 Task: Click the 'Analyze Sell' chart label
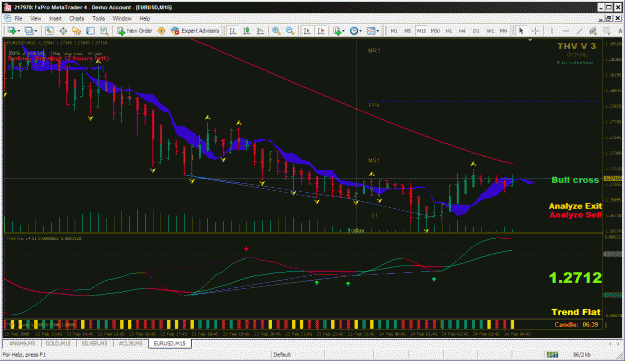tap(575, 215)
